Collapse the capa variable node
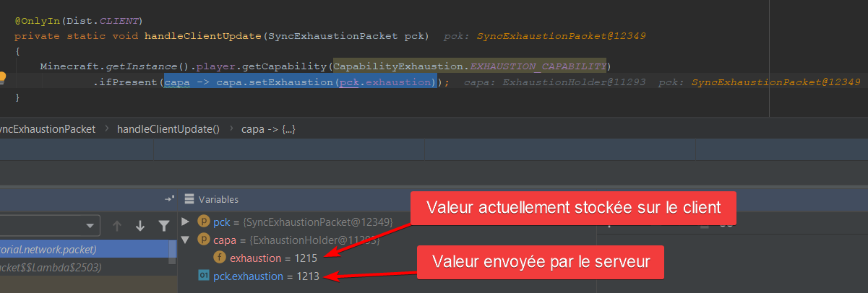Viewport: 868px width, 293px height. coord(186,240)
